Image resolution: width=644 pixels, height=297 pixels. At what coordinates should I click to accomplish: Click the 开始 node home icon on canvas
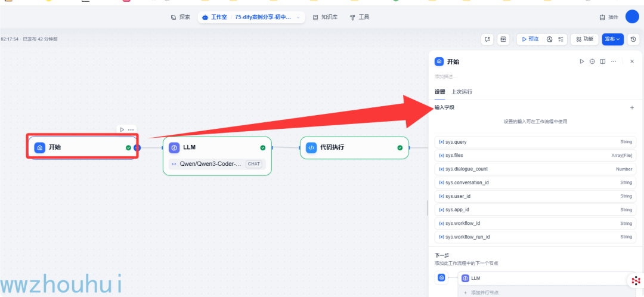pyautogui.click(x=40, y=147)
